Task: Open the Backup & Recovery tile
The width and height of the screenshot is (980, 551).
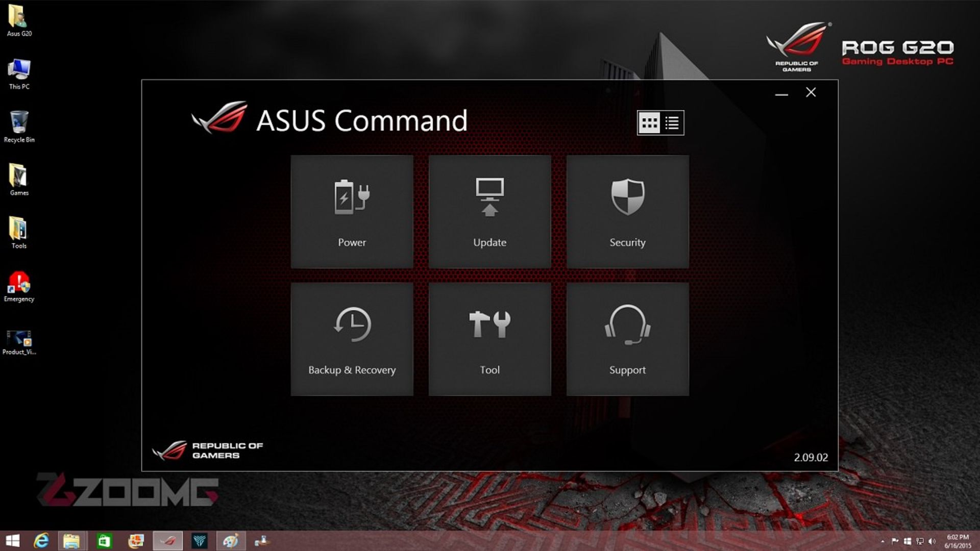Action: [352, 339]
